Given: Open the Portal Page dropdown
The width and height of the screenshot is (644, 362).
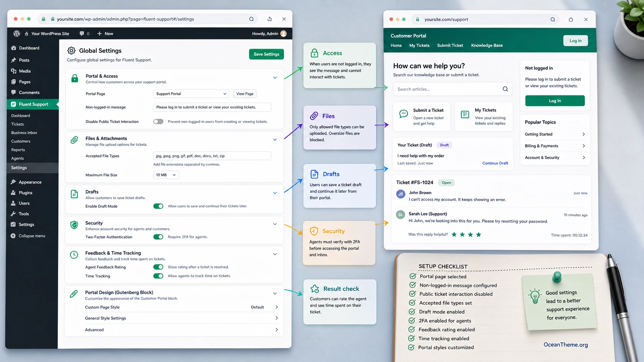Looking at the screenshot, I should [x=191, y=94].
